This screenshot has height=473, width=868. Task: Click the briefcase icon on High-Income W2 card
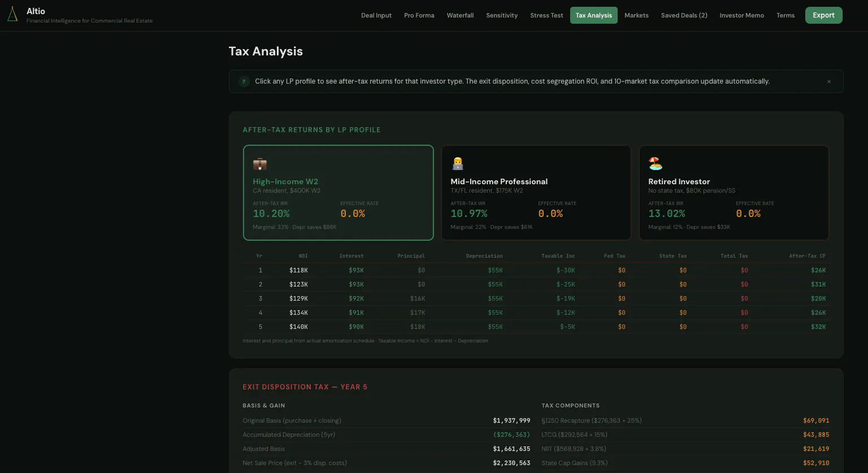[x=259, y=164]
